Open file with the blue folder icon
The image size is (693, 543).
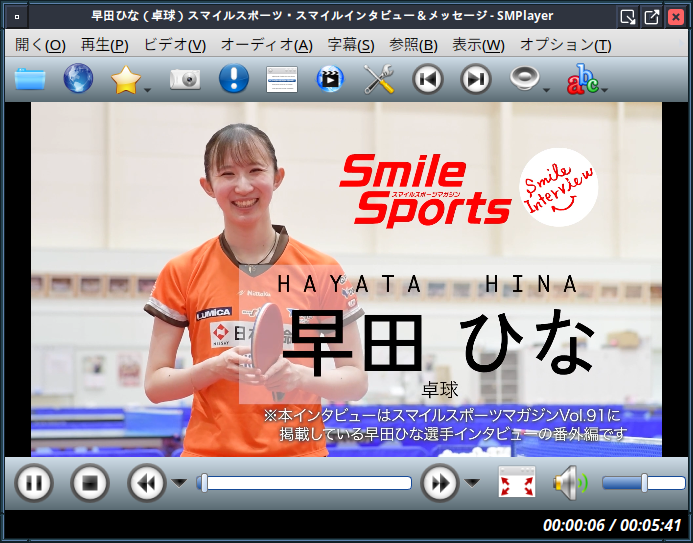(x=30, y=80)
